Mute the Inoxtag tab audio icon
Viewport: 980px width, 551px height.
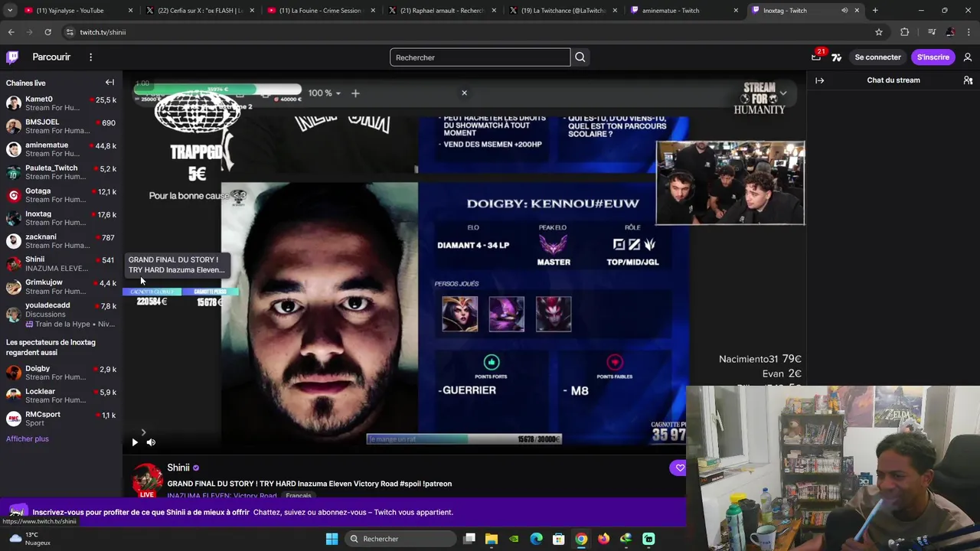click(844, 11)
